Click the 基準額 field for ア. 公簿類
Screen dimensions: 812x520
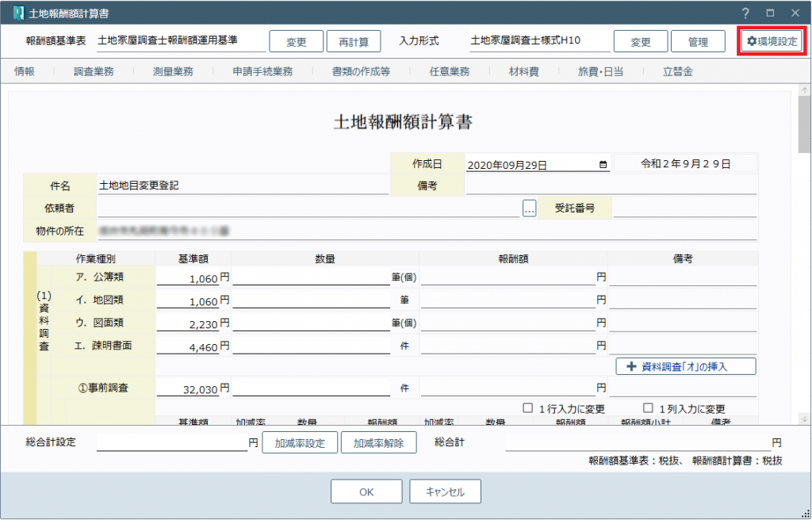click(187, 278)
